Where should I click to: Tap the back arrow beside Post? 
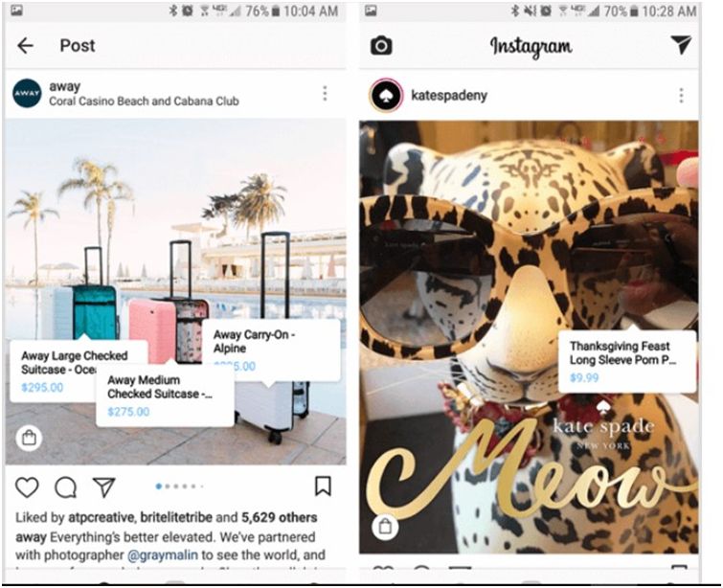[25, 46]
